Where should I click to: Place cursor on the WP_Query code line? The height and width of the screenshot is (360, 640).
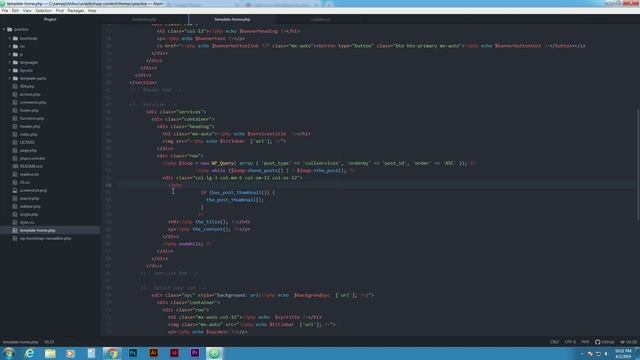pos(318,163)
